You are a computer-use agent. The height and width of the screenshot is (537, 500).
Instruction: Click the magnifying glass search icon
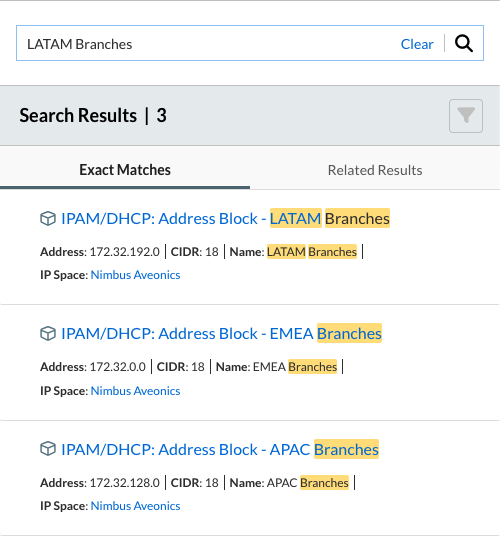coord(464,43)
